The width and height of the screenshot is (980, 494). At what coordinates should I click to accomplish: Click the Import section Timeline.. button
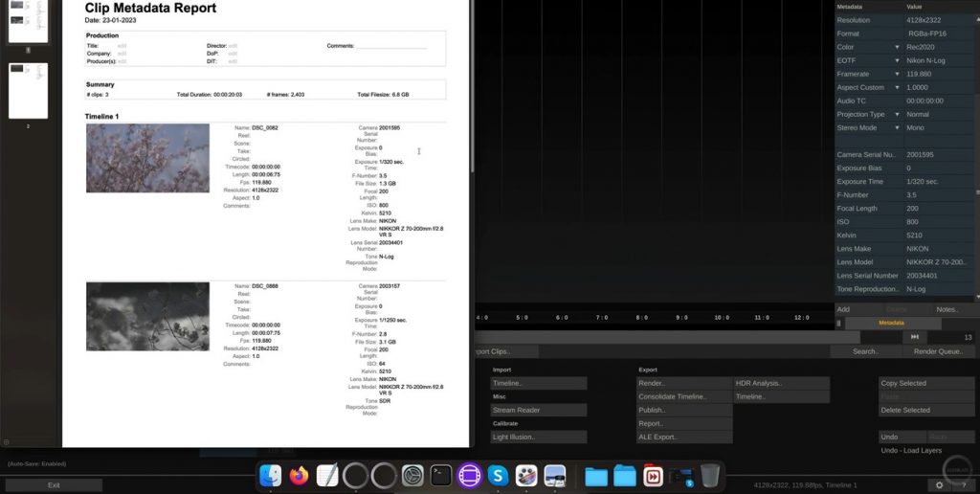(x=538, y=383)
